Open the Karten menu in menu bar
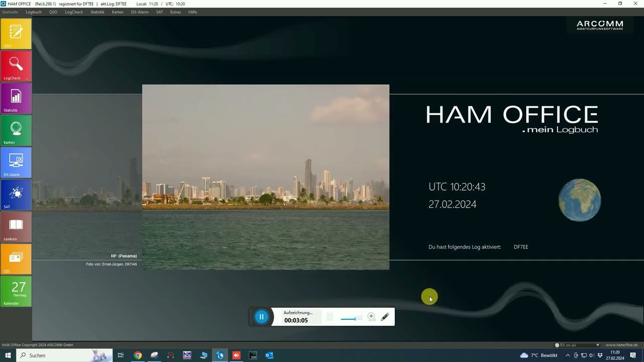Screen dimensions: 644x362 coord(118,12)
